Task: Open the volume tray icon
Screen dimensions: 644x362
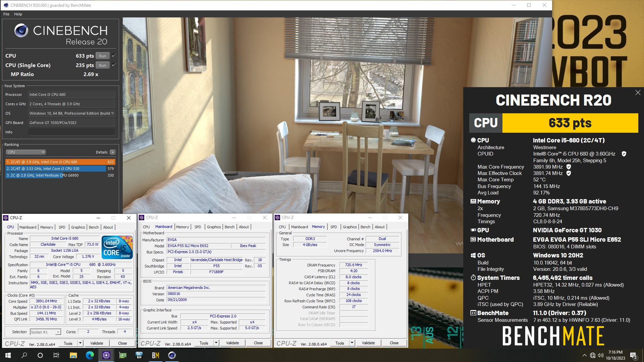Action: click(600, 355)
